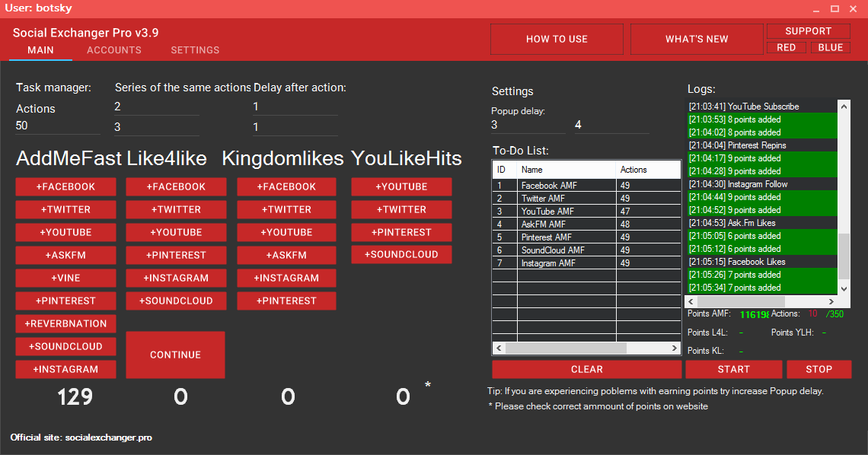Edit Popup delay field showing 3
868x455 pixels.
pyautogui.click(x=528, y=125)
